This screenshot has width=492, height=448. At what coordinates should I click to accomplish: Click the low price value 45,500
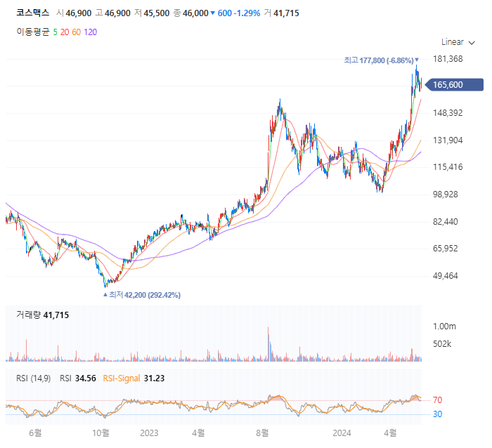click(x=157, y=13)
